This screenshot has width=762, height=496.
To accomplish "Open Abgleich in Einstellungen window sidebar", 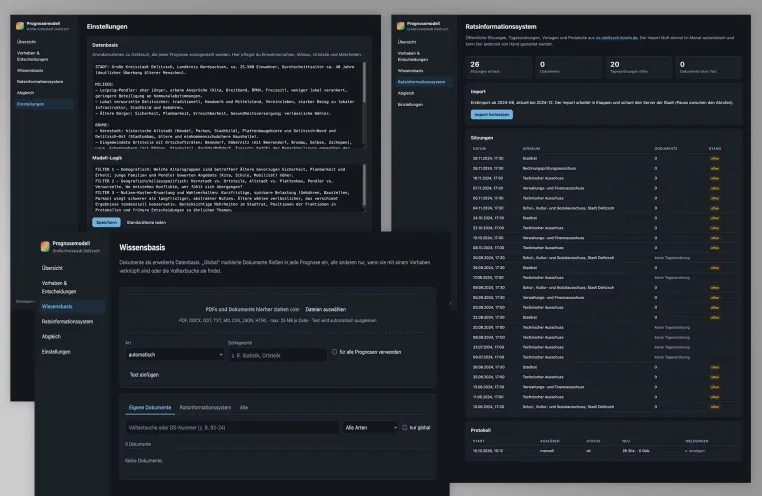I will pyautogui.click(x=25, y=92).
